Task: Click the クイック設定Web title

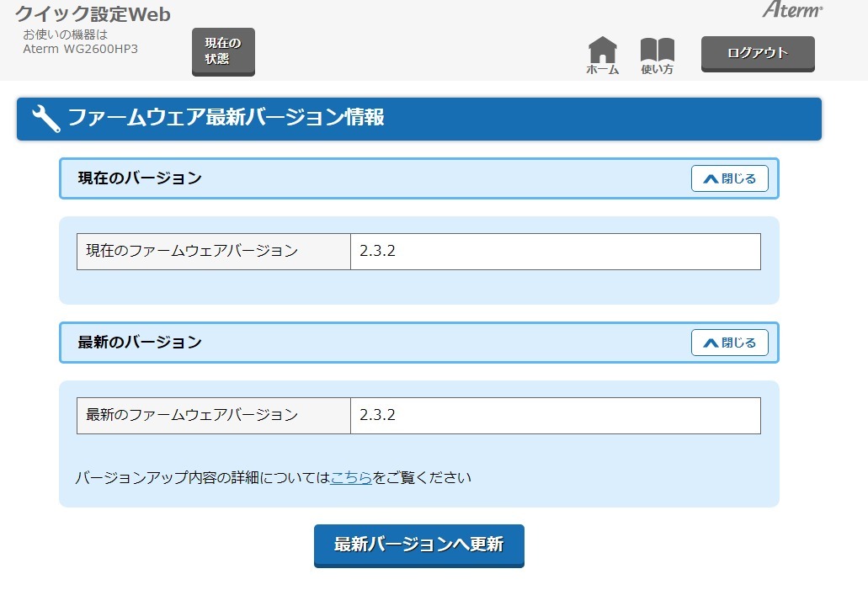Action: (93, 13)
